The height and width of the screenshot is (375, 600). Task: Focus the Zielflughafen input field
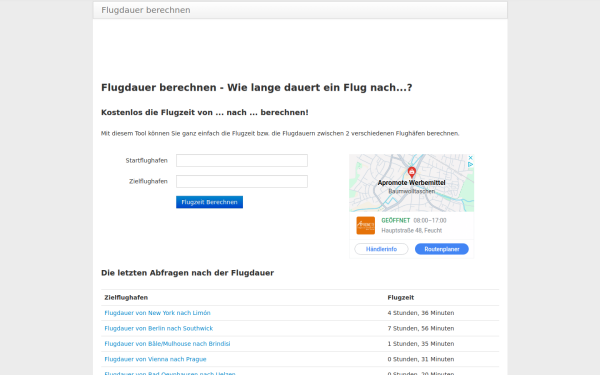[x=242, y=181]
